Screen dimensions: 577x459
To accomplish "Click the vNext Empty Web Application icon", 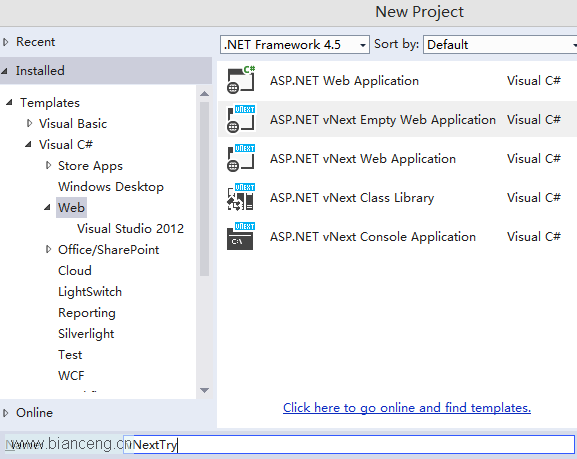I will 241,119.
